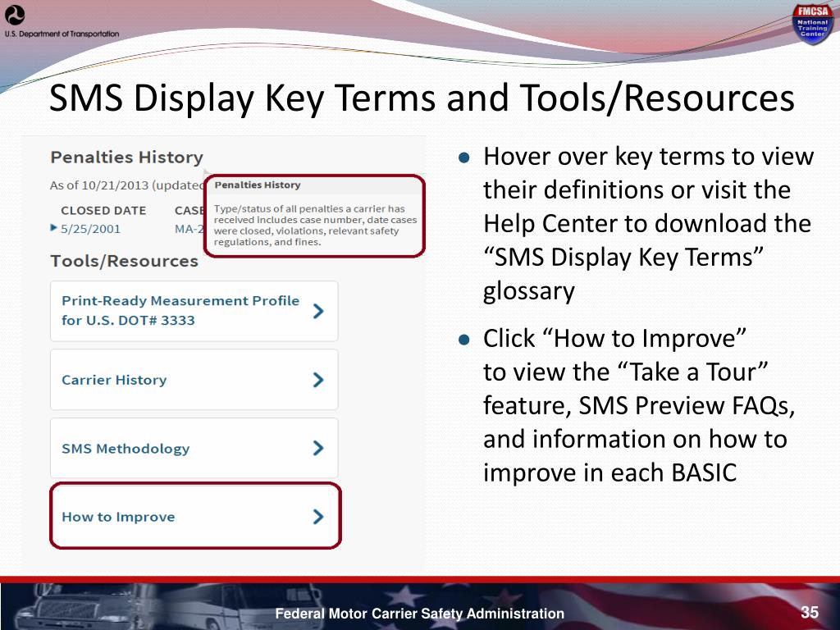Image resolution: width=840 pixels, height=630 pixels.
Task: Click the 'U.S. Department of Transportation' label
Action: [62, 34]
